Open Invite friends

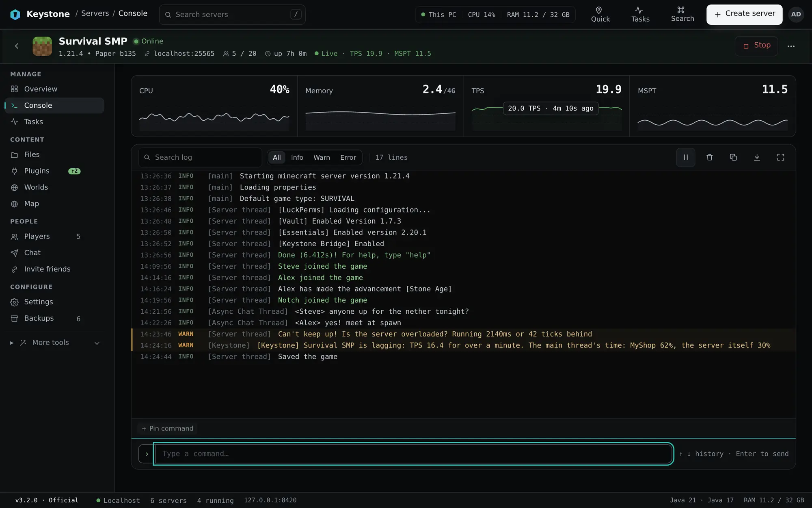54,269
